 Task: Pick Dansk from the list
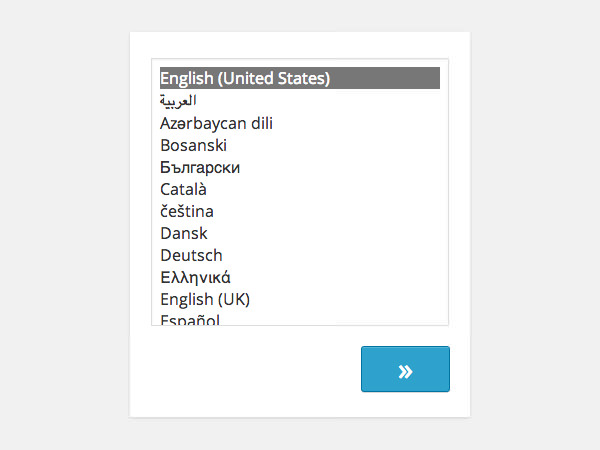pyautogui.click(x=183, y=233)
